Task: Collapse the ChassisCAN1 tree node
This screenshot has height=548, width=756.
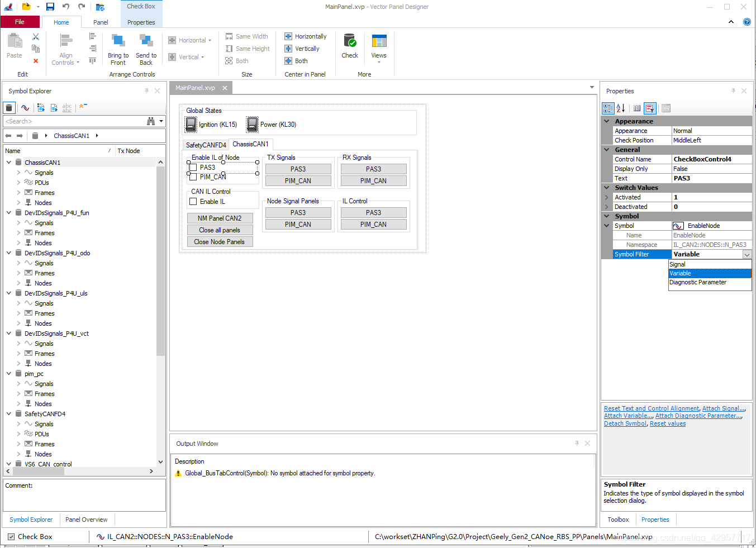Action: (x=9, y=163)
